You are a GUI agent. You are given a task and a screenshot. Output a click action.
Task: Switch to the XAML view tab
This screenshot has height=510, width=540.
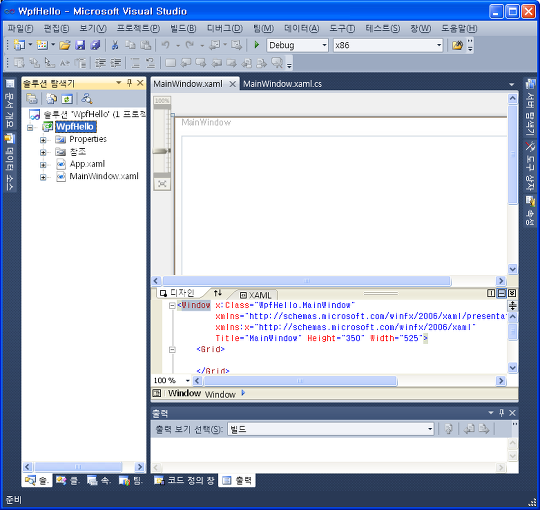point(256,295)
